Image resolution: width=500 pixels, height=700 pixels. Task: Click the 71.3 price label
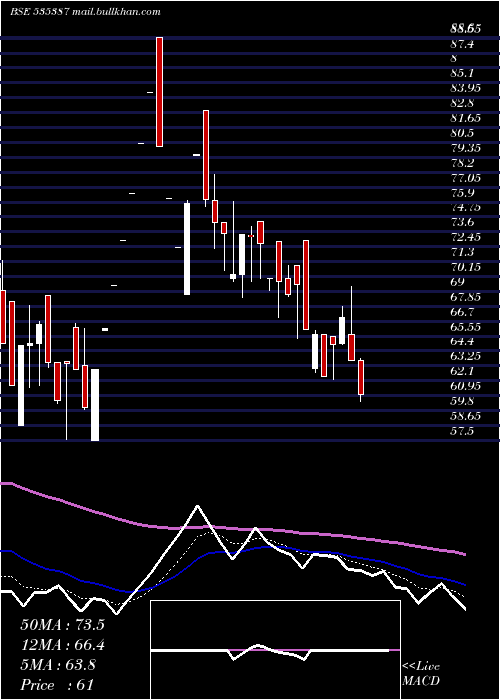[x=462, y=252]
